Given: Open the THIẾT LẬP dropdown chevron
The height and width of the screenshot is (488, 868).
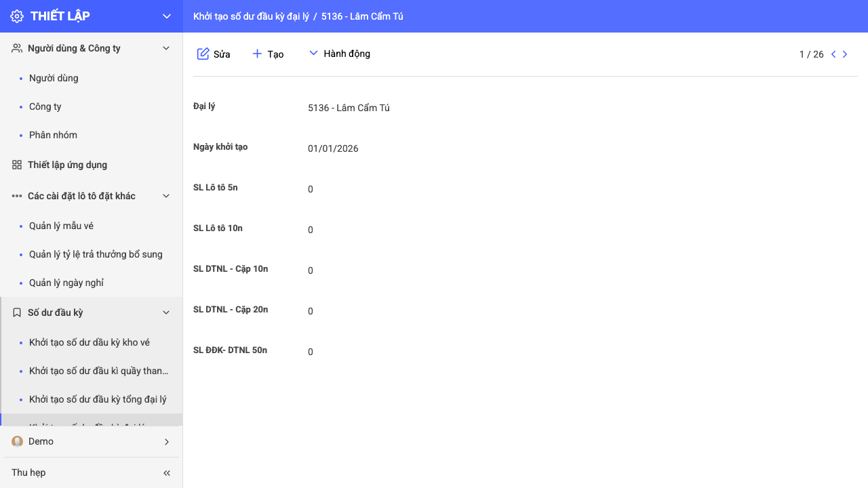Looking at the screenshot, I should tap(167, 16).
